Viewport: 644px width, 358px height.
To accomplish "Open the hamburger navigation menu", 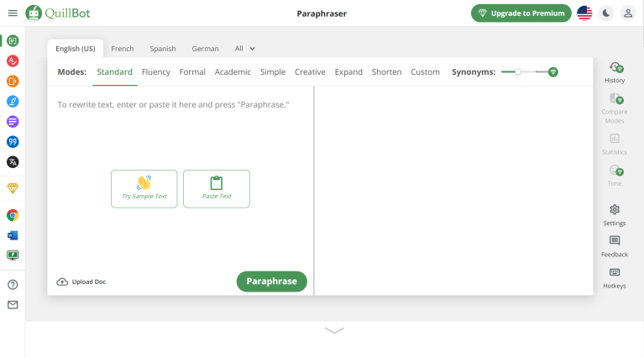I will pos(13,13).
